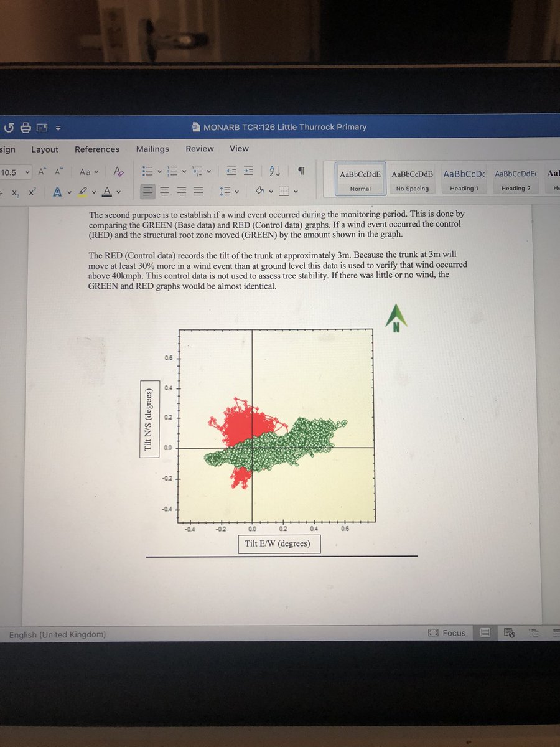Click the Shading paint bucket icon
The height and width of the screenshot is (747, 560).
tap(261, 190)
